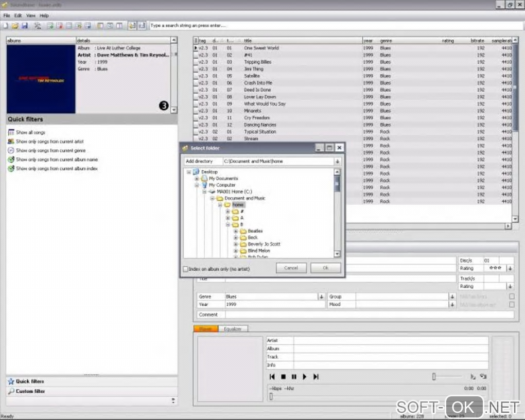Open the View menu
Image resolution: width=525 pixels, height=420 pixels.
(31, 16)
